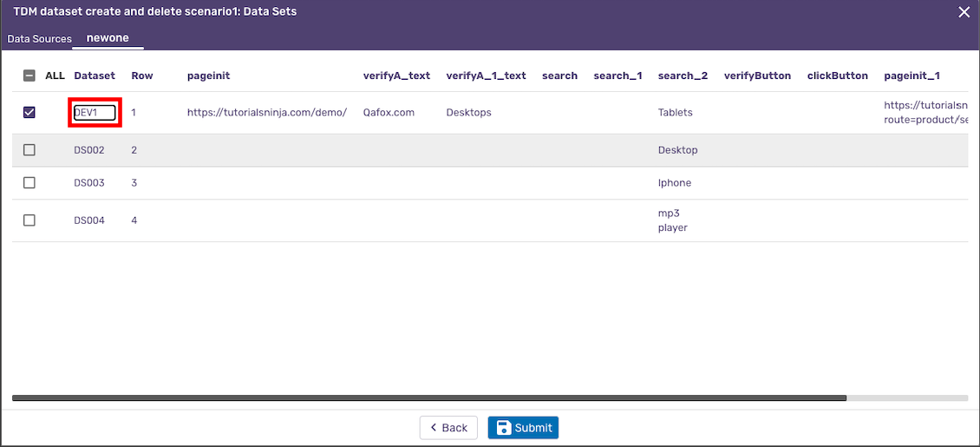Click the Submit button
This screenshot has height=447, width=980.
coord(523,428)
